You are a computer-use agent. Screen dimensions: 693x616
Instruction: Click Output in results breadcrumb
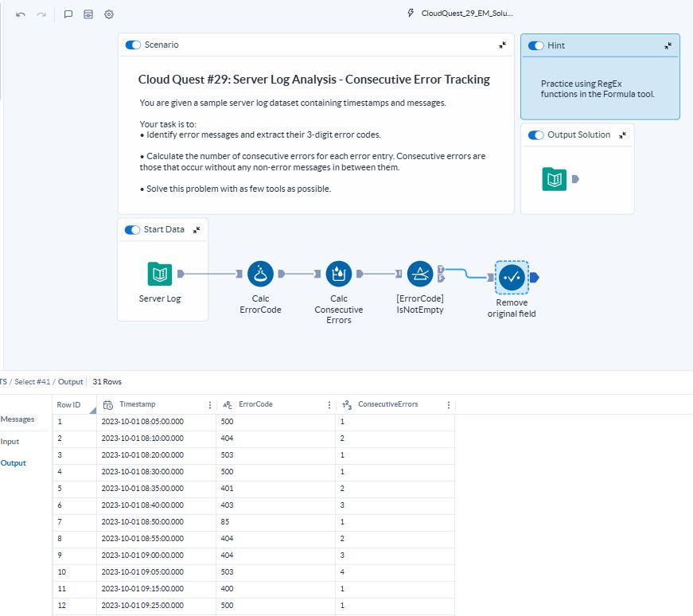coord(70,382)
